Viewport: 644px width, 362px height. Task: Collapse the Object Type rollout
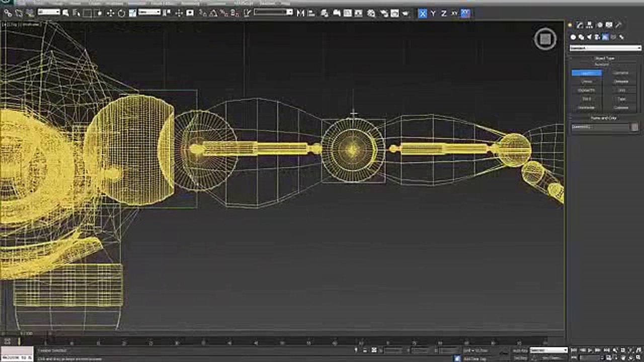604,58
